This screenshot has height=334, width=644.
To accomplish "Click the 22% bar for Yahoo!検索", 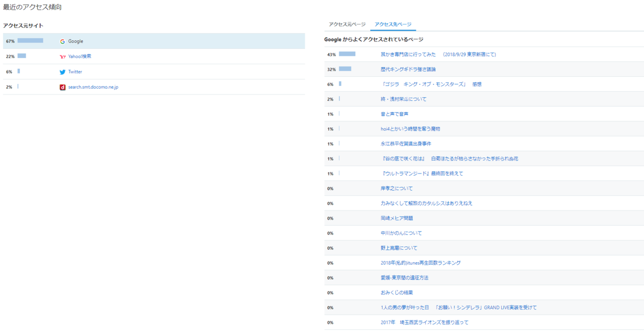I will coord(21,56).
